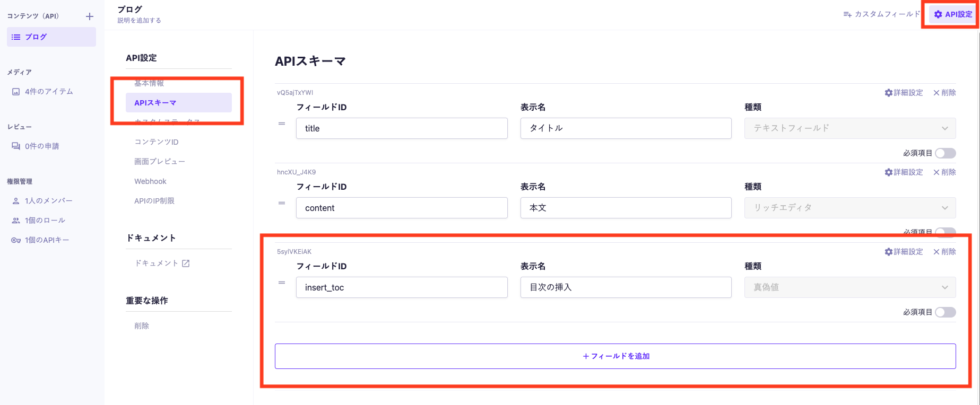This screenshot has width=980, height=405.
Task: Open the 1個のロール roles page
Action: 45,221
